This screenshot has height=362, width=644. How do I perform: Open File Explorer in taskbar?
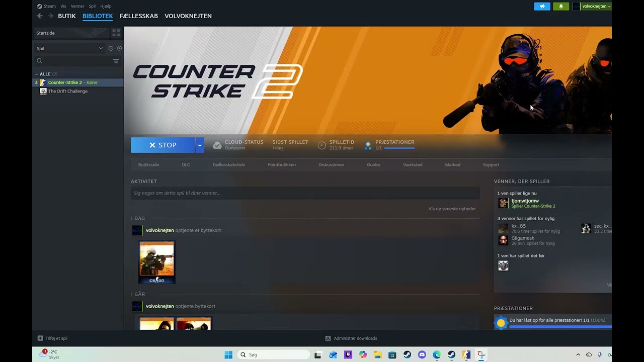pos(377,355)
